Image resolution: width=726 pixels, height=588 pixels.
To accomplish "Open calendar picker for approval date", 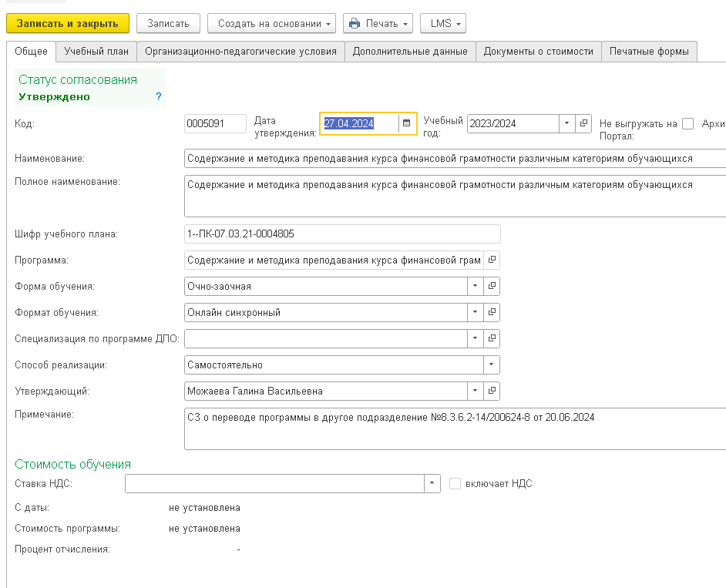I will [406, 123].
